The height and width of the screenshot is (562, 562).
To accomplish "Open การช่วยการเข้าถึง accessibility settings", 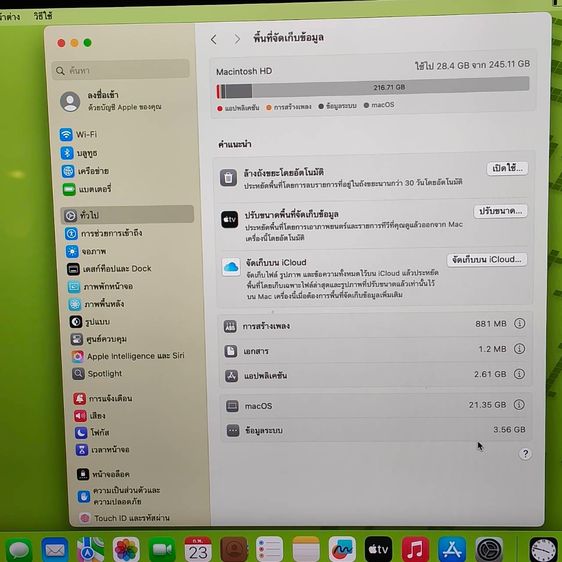I will coord(104,233).
